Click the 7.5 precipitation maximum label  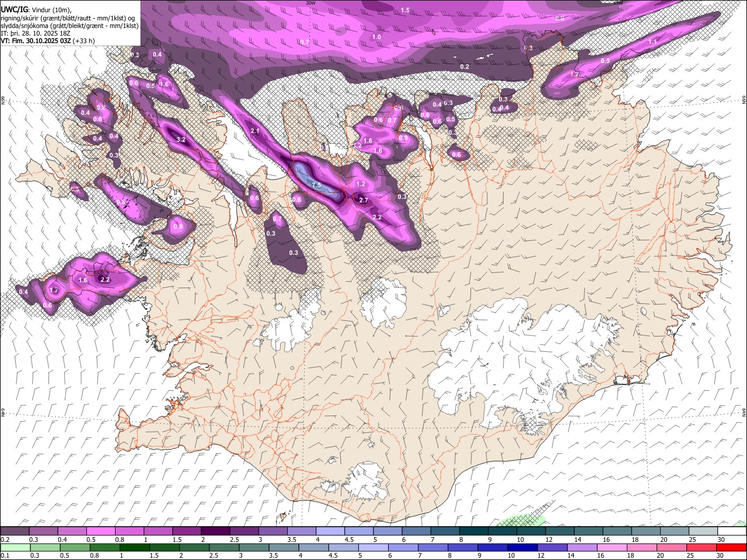tap(316, 185)
